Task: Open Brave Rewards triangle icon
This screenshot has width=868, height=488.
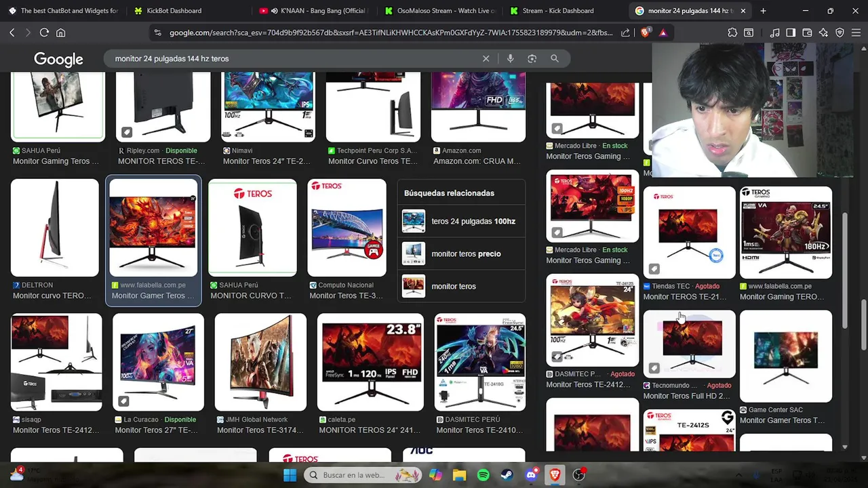Action: (x=663, y=33)
